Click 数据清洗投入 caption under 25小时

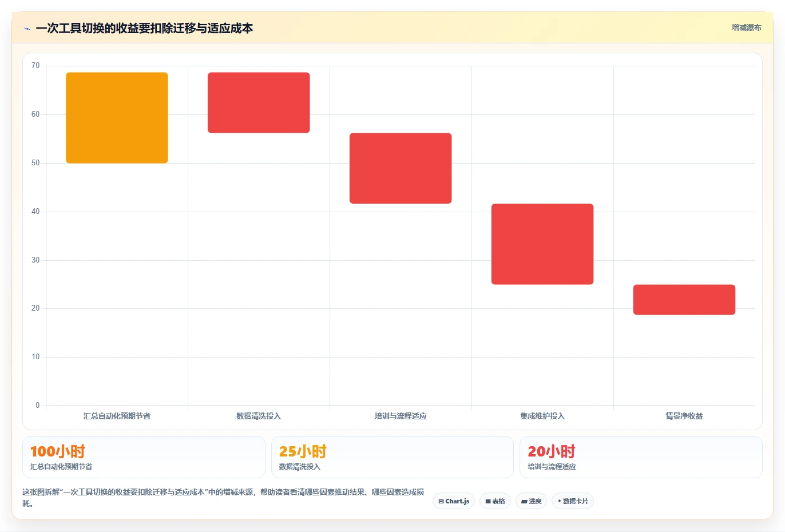(x=299, y=467)
